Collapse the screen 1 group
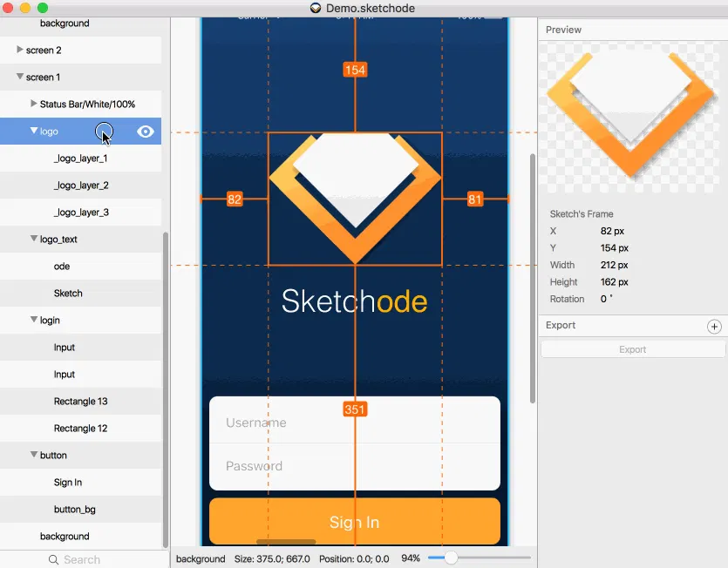Image resolution: width=728 pixels, height=568 pixels. click(19, 77)
